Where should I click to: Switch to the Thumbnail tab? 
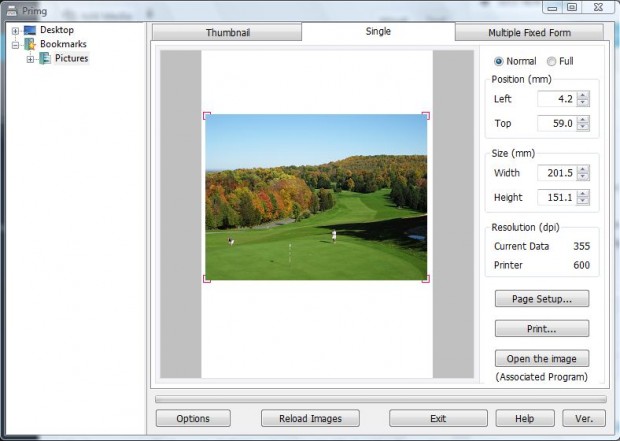pos(227,32)
